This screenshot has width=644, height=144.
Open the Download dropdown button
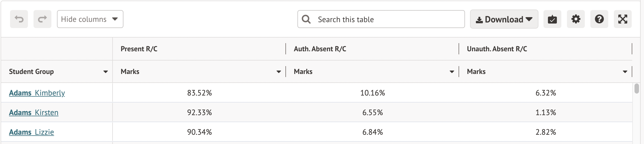(504, 19)
